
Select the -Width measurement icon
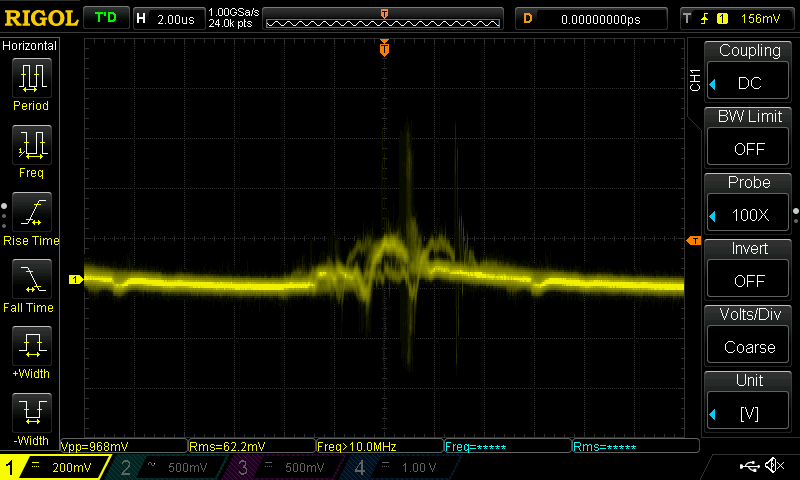32,413
